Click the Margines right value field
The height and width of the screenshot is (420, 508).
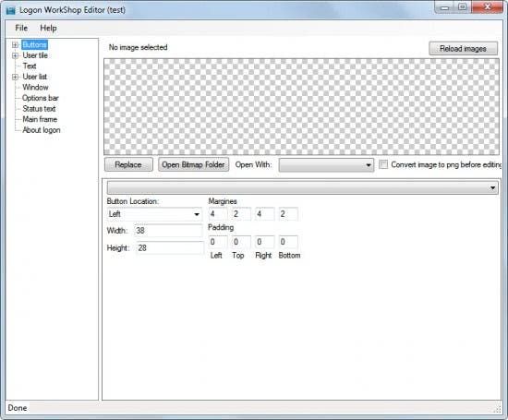click(265, 214)
